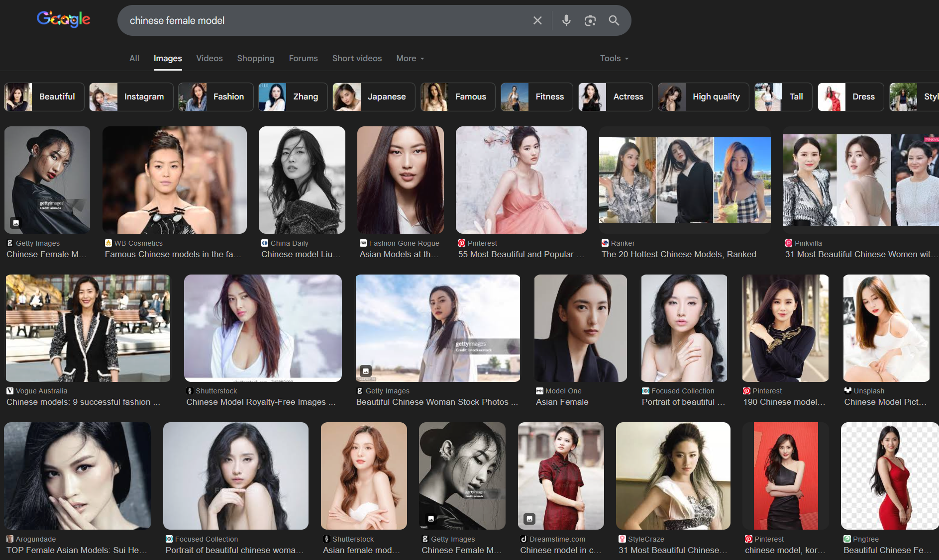Click the Model One source favicon
The image size is (939, 560).
[539, 391]
